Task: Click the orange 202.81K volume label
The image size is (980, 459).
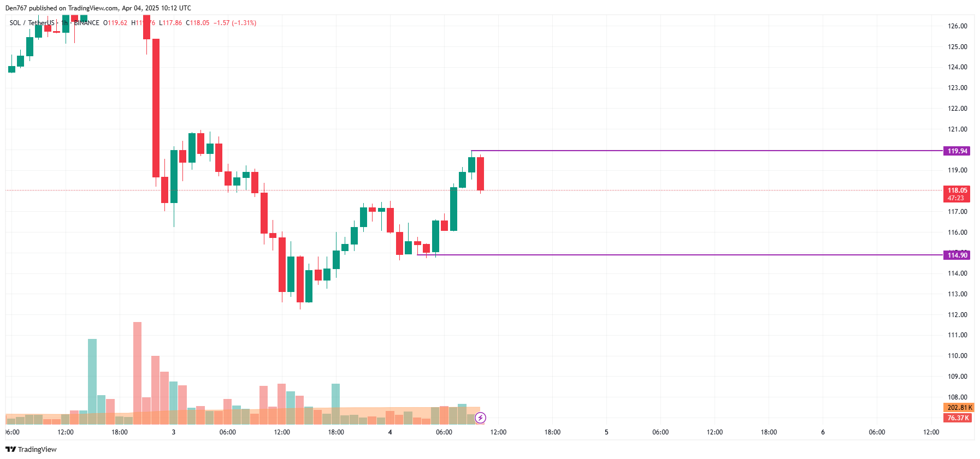Action: tap(959, 408)
